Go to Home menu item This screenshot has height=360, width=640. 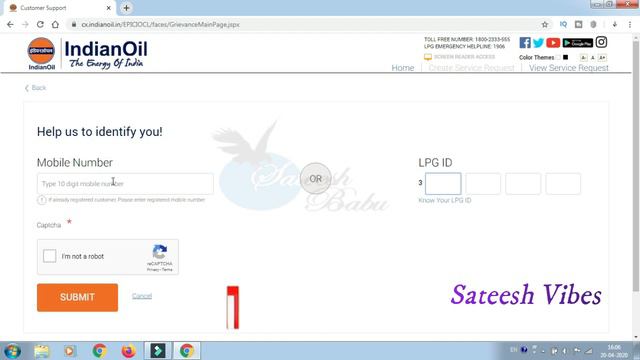402,68
